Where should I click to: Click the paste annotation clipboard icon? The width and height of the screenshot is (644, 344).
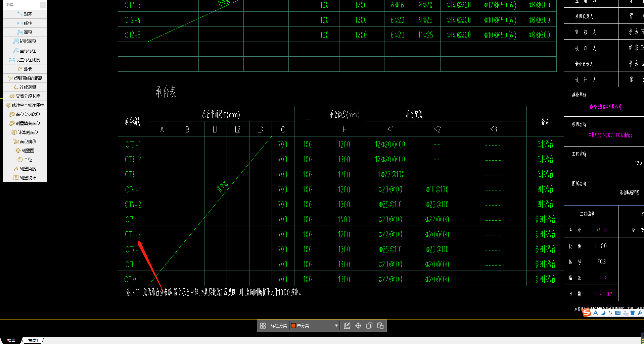[x=380, y=326]
